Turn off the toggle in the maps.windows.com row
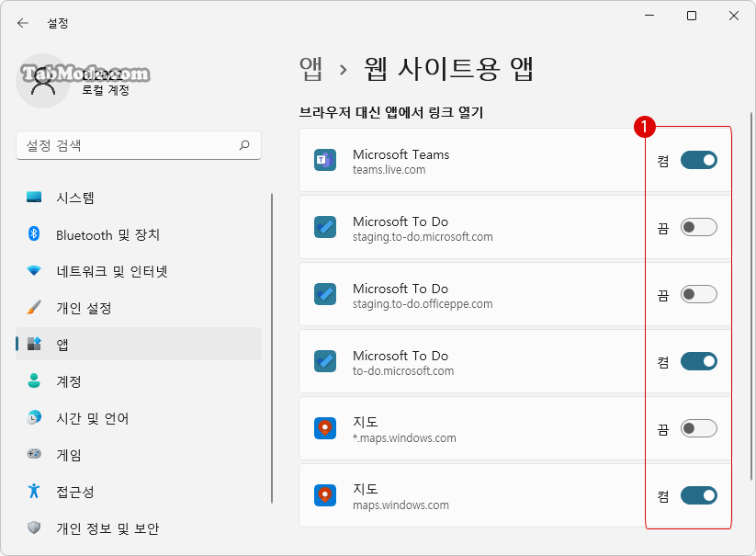The image size is (756, 556). pos(699,495)
